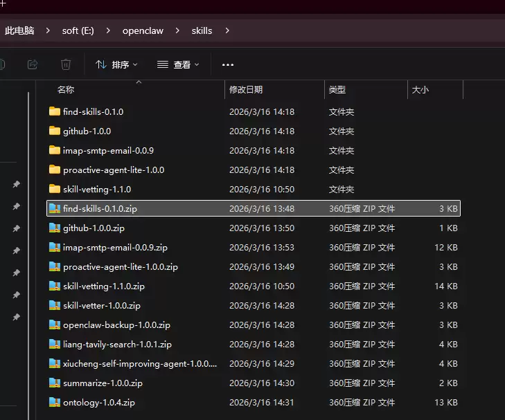
Task: Click the navigation pane scrollbar
Action: click(x=28, y=255)
